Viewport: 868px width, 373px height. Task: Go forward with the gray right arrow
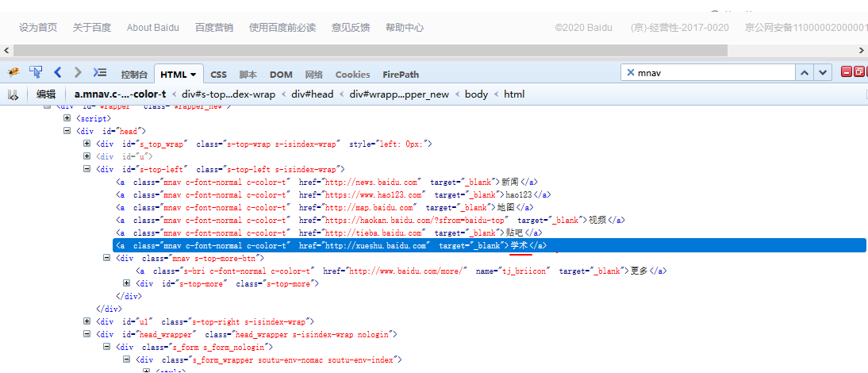(78, 72)
